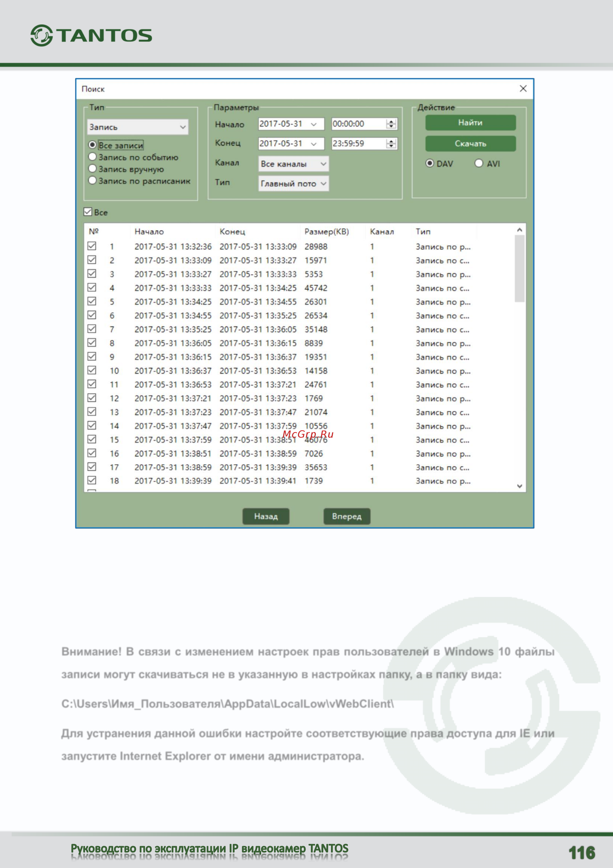Uncheck the checkbox for record 13
Image resolution: width=613 pixels, height=868 pixels.
click(92, 412)
